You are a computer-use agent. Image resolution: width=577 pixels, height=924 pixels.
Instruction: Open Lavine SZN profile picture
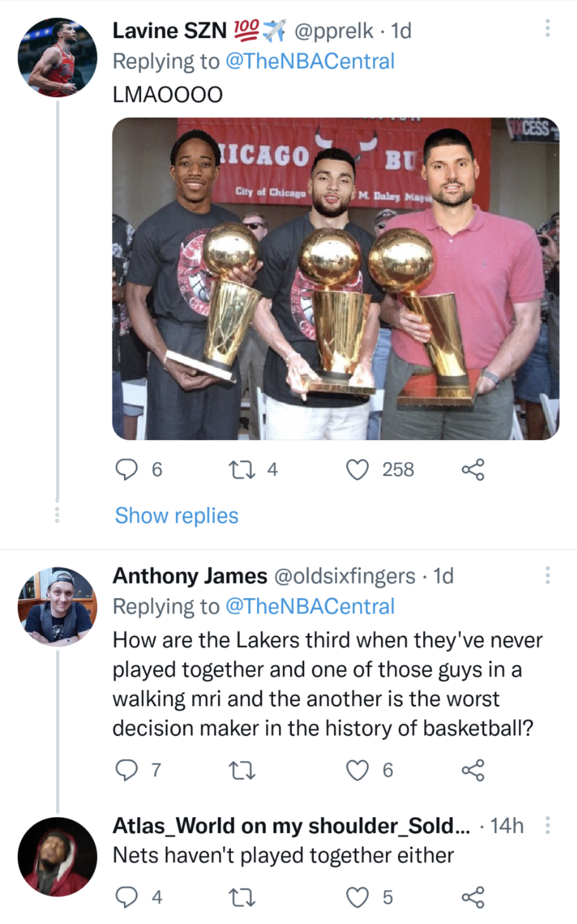tap(57, 57)
